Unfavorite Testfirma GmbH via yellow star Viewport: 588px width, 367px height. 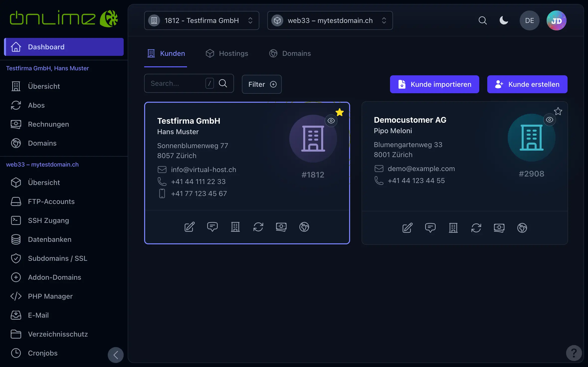(340, 112)
